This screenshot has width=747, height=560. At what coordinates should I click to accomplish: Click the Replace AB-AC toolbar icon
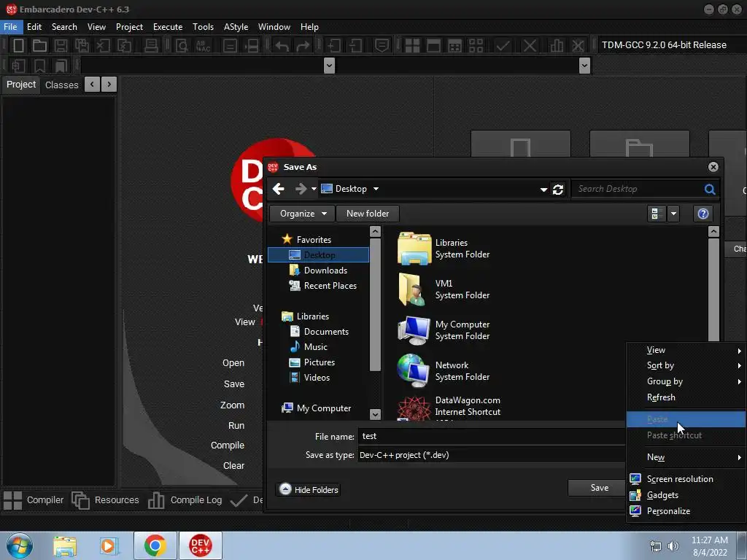point(204,46)
